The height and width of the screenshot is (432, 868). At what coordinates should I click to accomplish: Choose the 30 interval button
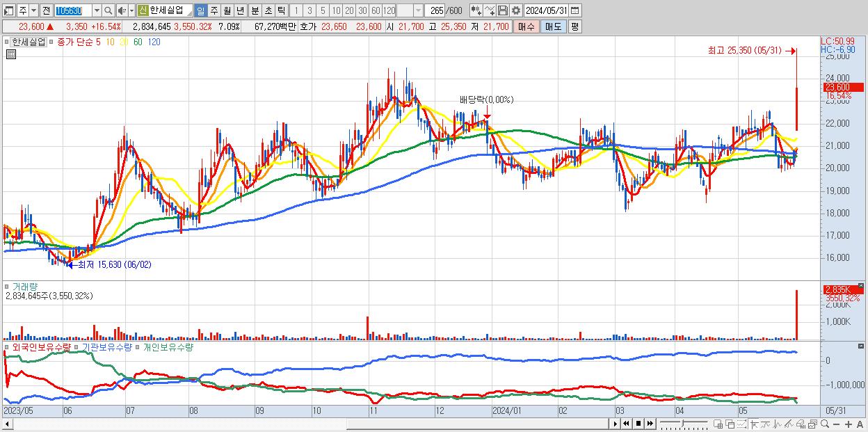362,10
